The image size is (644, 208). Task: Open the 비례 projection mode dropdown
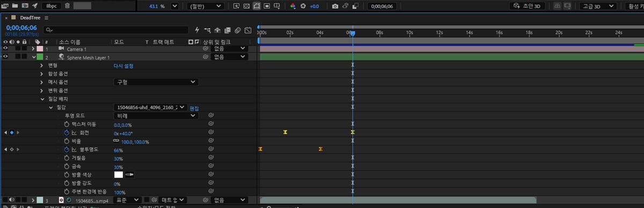(x=156, y=116)
